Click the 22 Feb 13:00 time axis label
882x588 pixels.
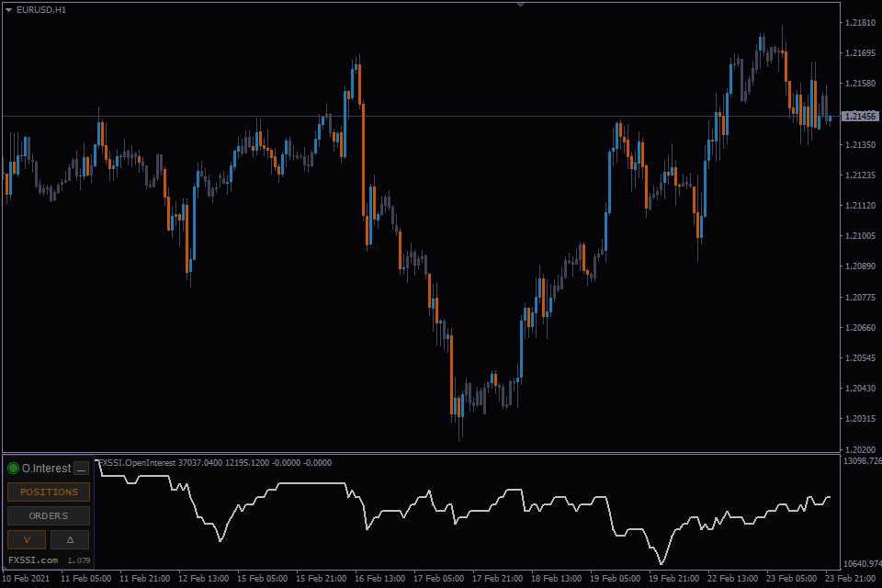[x=732, y=579]
